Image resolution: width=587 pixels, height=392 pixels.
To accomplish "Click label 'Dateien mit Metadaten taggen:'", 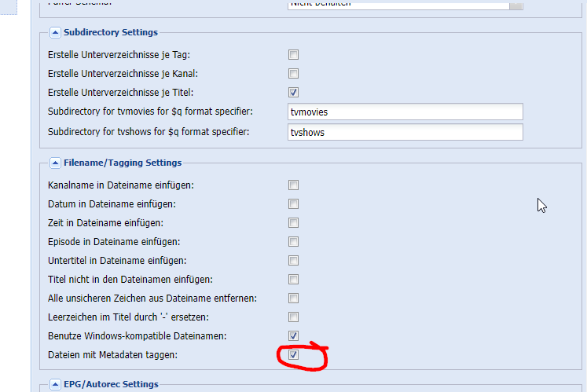I will pyautogui.click(x=112, y=355).
